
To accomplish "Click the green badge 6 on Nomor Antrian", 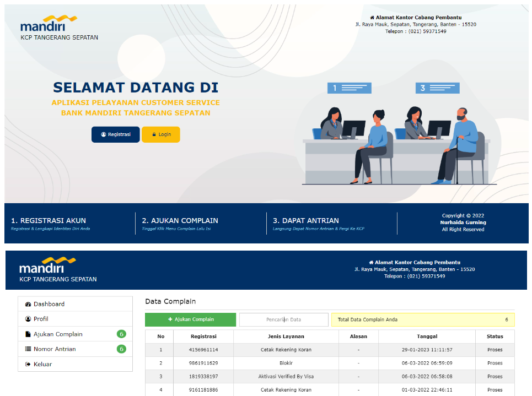I will (121, 349).
